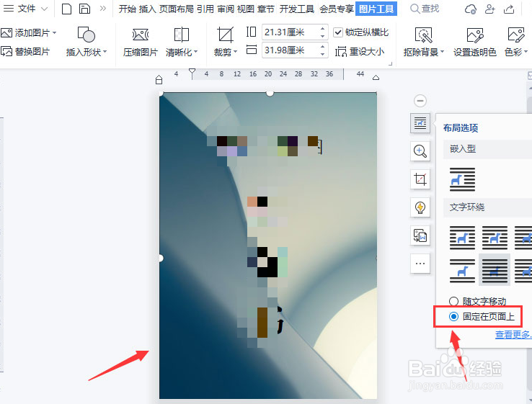Screen dimensions: 532x404
Task: Select the 嵌入型 inline layout icon
Action: pyautogui.click(x=463, y=179)
